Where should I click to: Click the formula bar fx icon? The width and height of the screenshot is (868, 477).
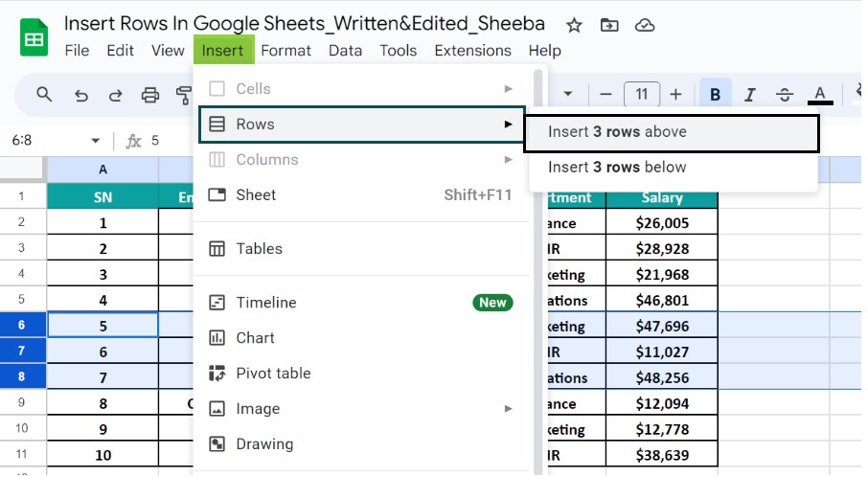point(133,141)
